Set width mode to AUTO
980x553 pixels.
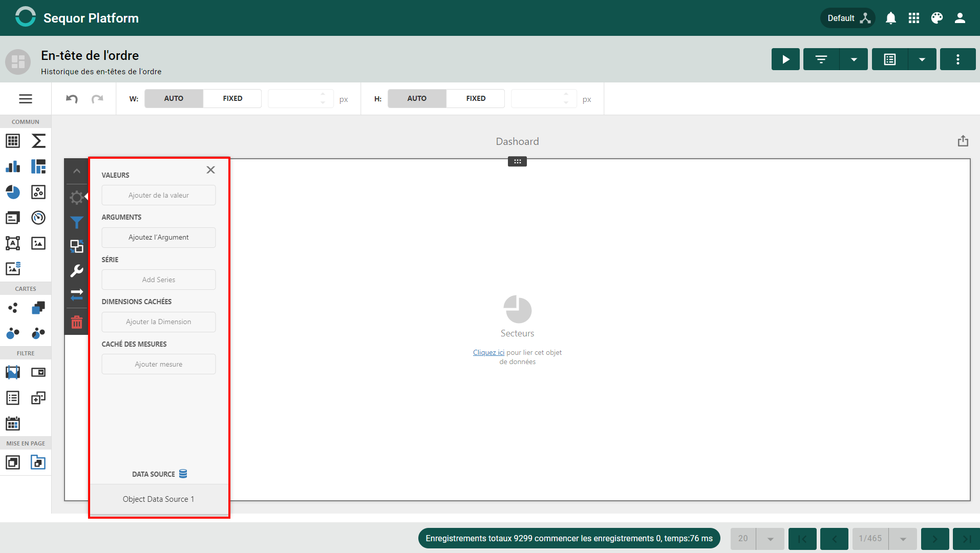tap(174, 98)
